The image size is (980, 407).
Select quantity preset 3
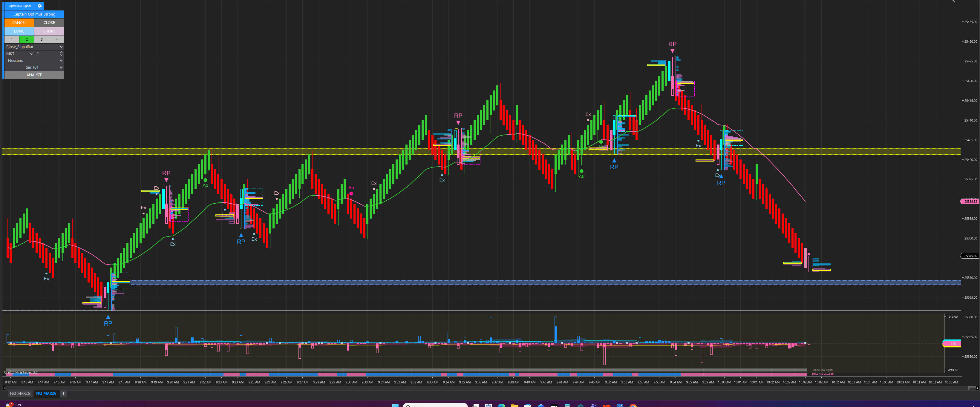click(x=42, y=39)
